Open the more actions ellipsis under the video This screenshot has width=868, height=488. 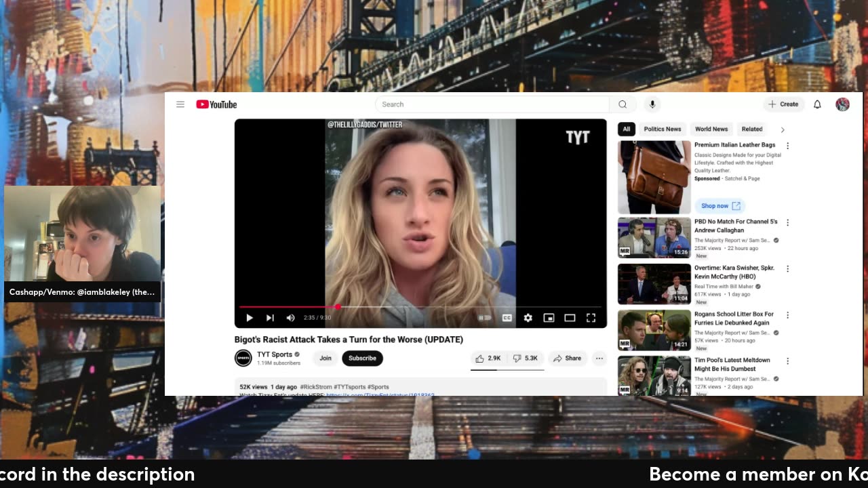[x=599, y=359]
